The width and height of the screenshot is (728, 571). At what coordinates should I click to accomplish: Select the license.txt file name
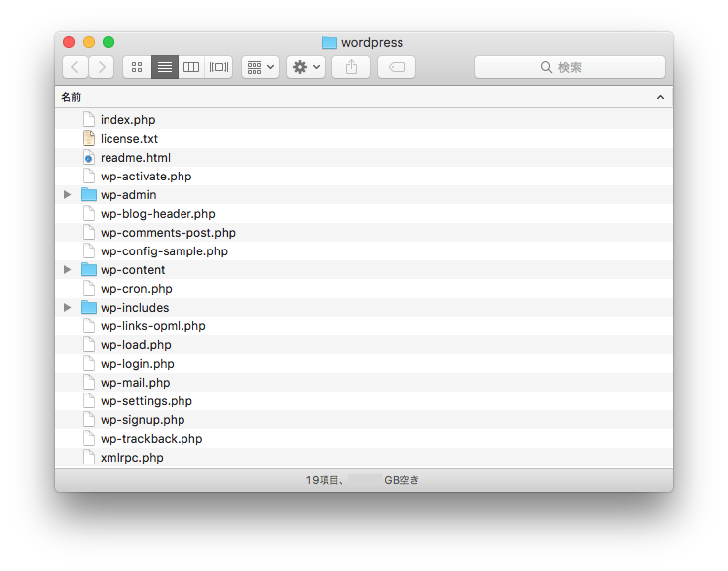click(x=129, y=139)
